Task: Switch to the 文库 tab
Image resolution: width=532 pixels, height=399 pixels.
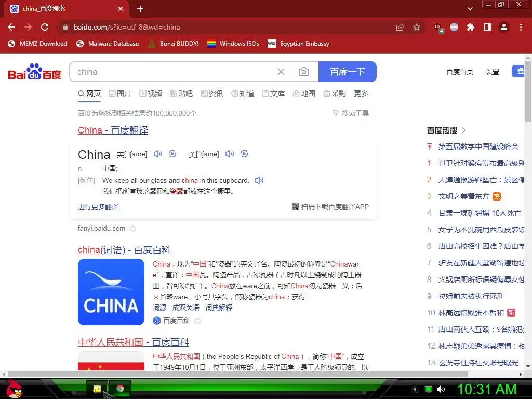Action: (273, 94)
